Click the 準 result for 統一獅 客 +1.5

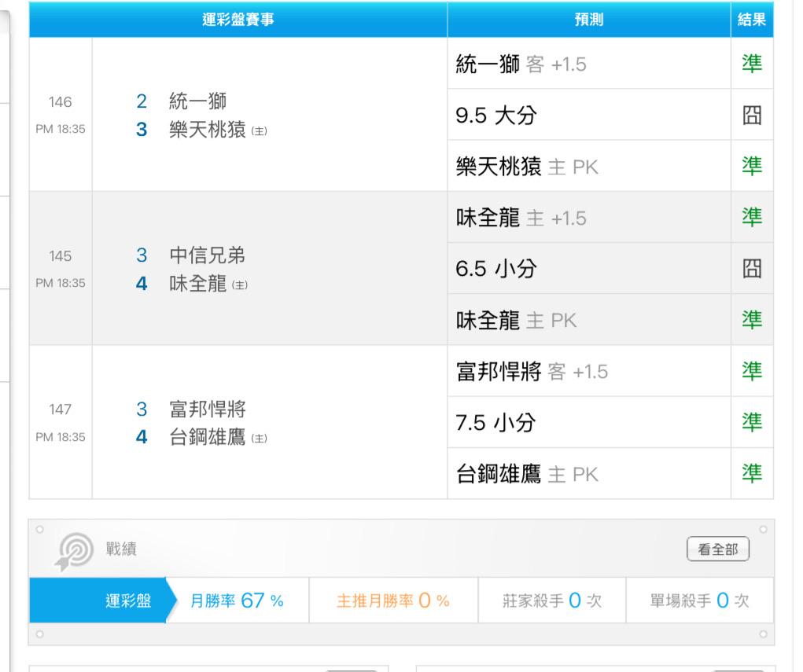pyautogui.click(x=752, y=64)
